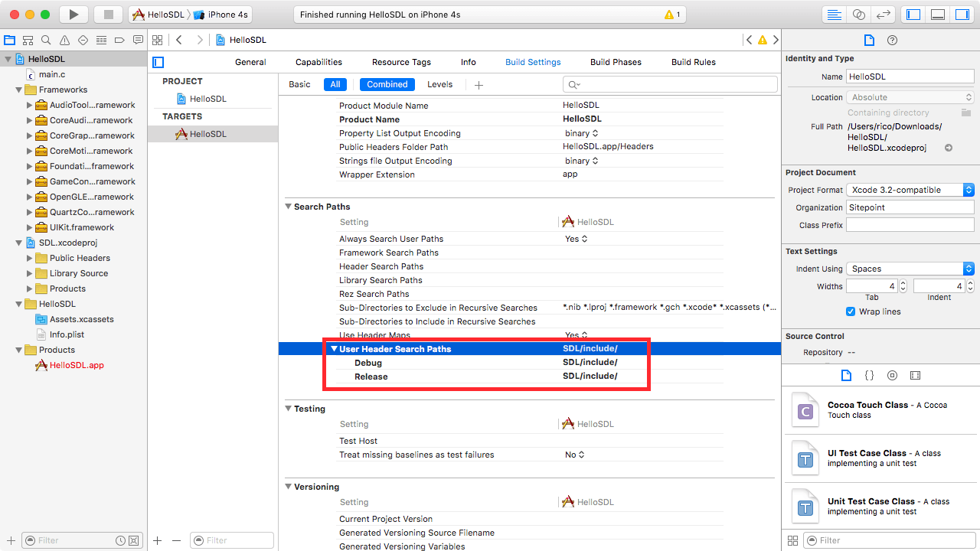
Task: Open the General tab
Action: tap(250, 62)
